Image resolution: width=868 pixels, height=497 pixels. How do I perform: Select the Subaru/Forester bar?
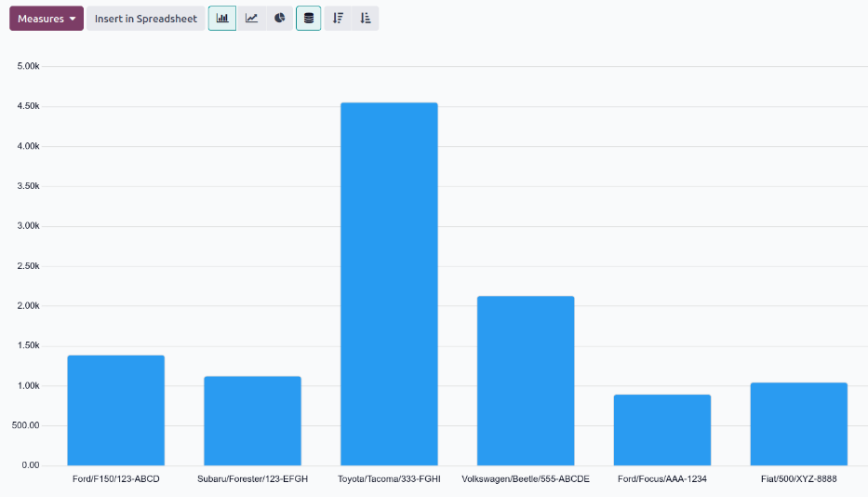[x=252, y=421]
